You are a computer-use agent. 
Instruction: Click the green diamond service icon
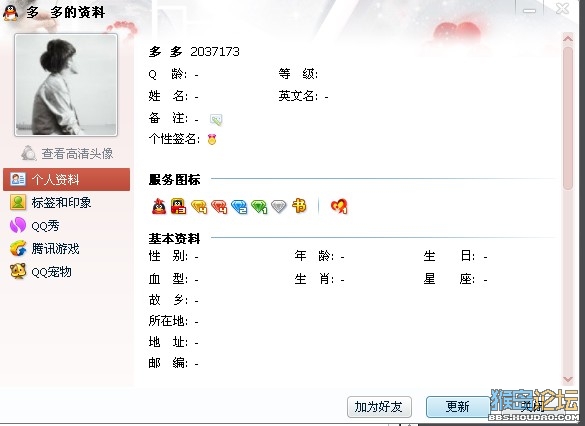pos(259,206)
